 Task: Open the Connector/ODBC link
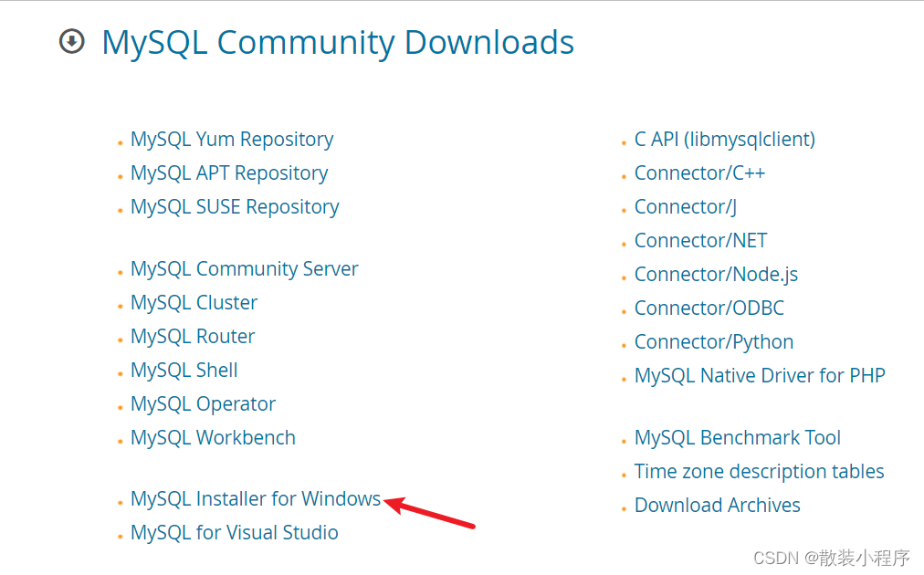coord(709,308)
